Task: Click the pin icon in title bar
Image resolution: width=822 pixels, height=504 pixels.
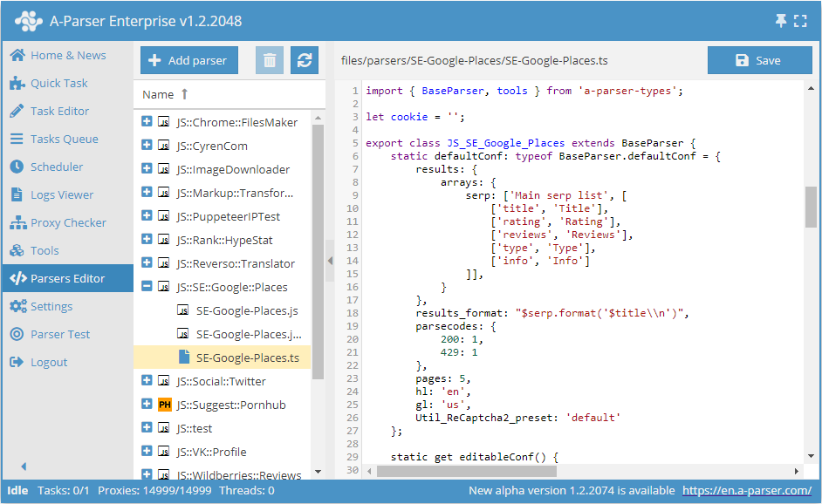Action: click(x=780, y=21)
